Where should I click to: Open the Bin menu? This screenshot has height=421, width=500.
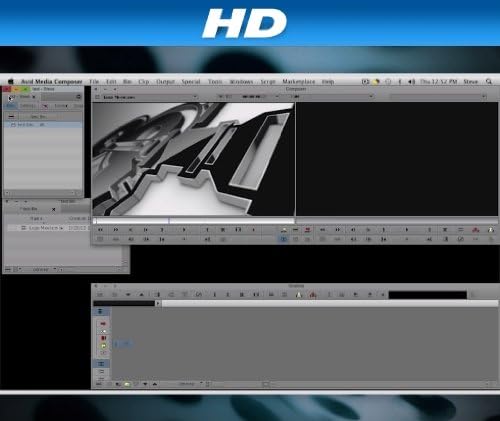coord(127,81)
